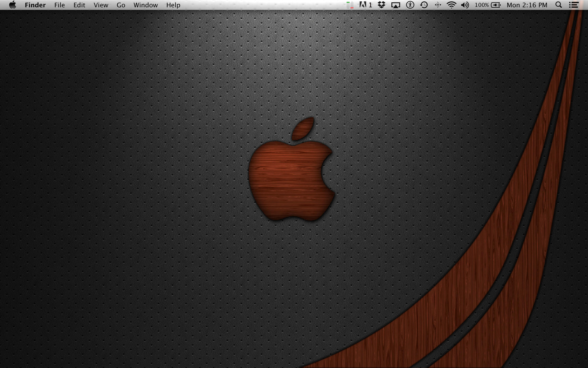Open the View menu
The image size is (588, 368).
pos(101,5)
